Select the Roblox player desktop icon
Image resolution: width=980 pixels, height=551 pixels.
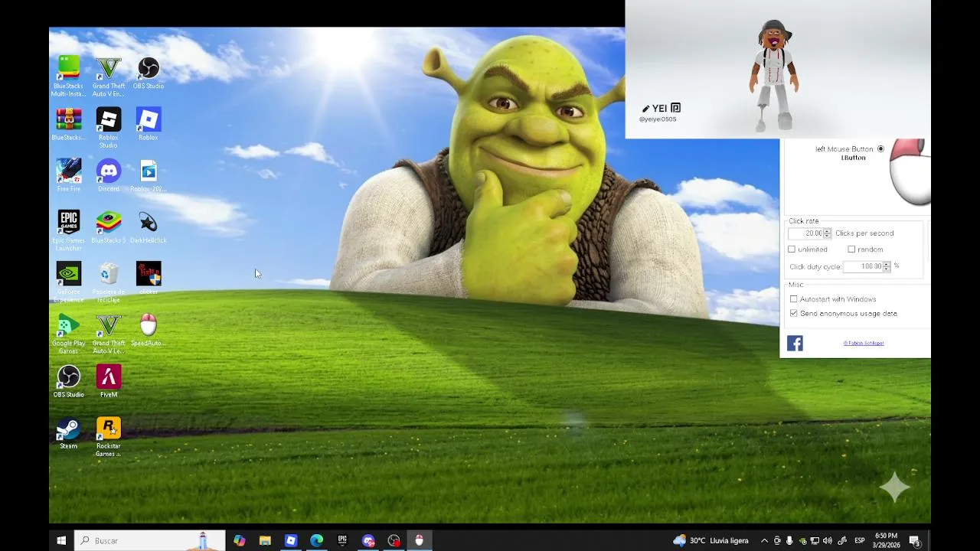[149, 124]
